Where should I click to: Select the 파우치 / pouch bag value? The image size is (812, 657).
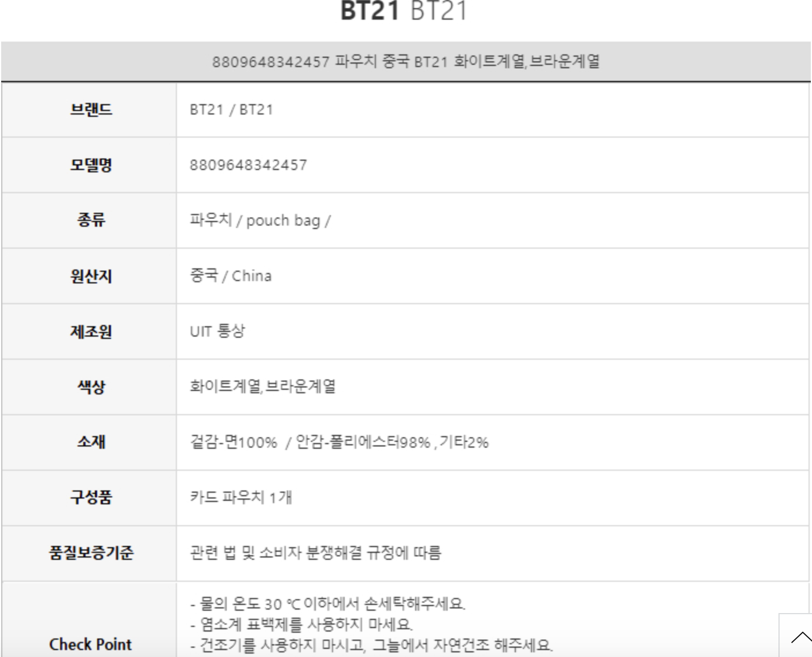(260, 220)
